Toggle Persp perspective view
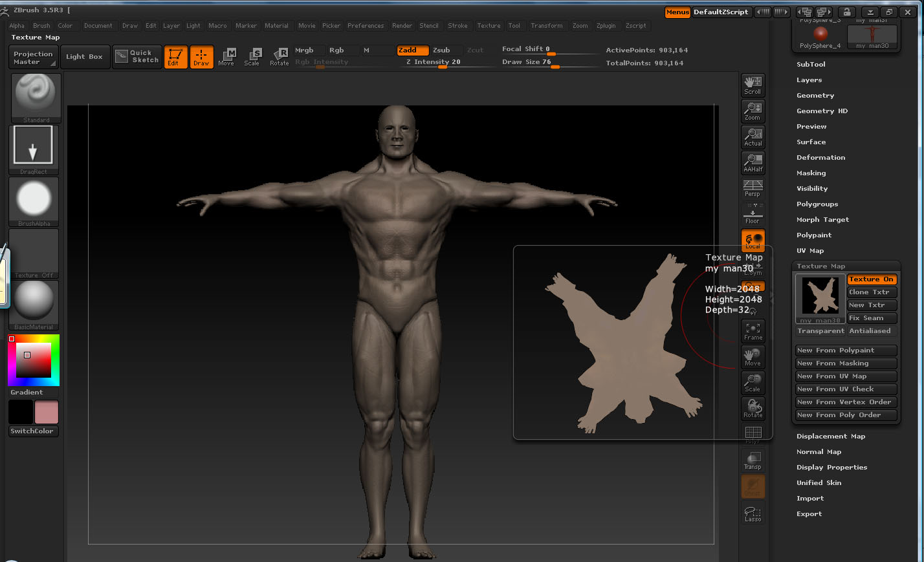This screenshot has height=562, width=924. [753, 188]
